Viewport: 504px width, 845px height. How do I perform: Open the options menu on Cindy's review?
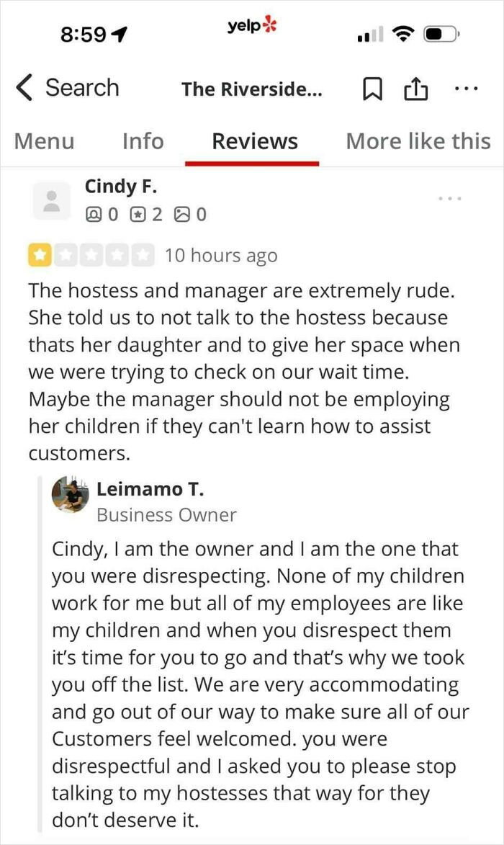pyautogui.click(x=450, y=197)
